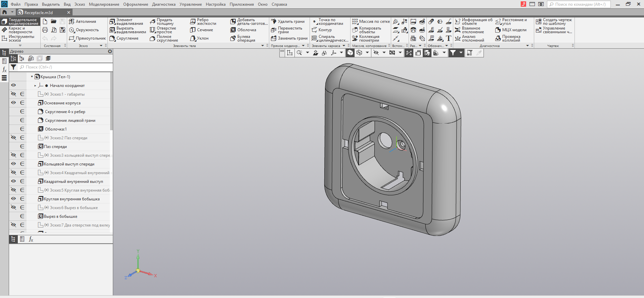Image resolution: width=644 pixels, height=298 pixels.
Task: Choose the Ребро жесткости rib tool
Action: [203, 22]
